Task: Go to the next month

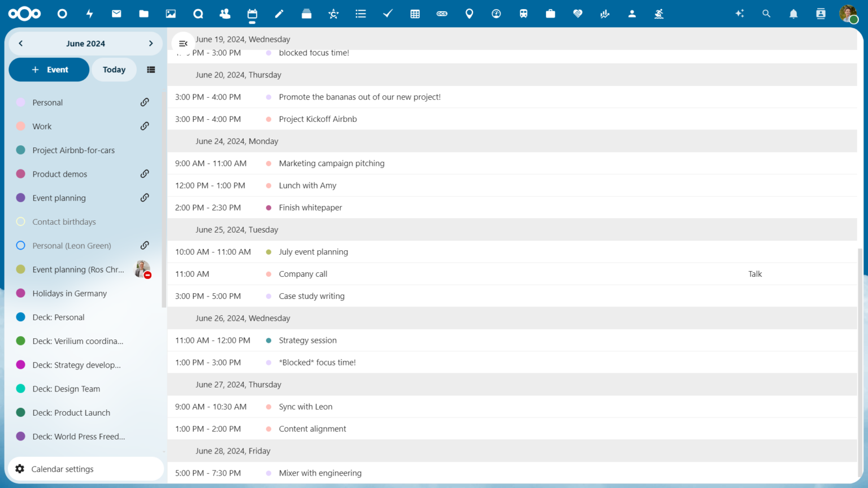Action: pos(150,43)
